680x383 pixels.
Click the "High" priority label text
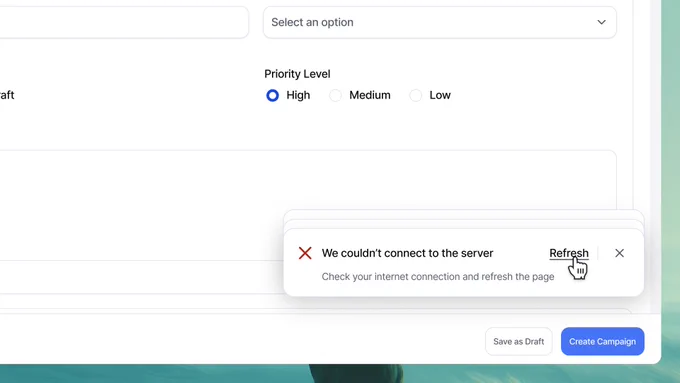click(x=298, y=95)
